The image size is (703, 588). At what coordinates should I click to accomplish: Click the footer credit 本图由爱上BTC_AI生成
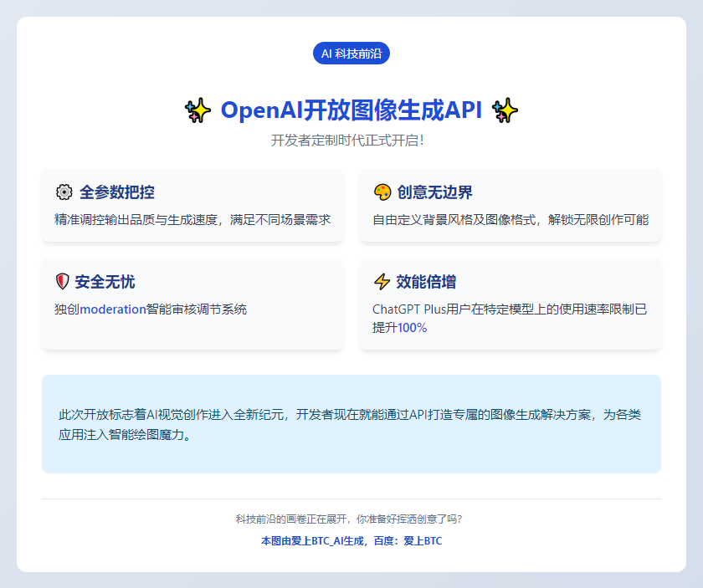(351, 541)
